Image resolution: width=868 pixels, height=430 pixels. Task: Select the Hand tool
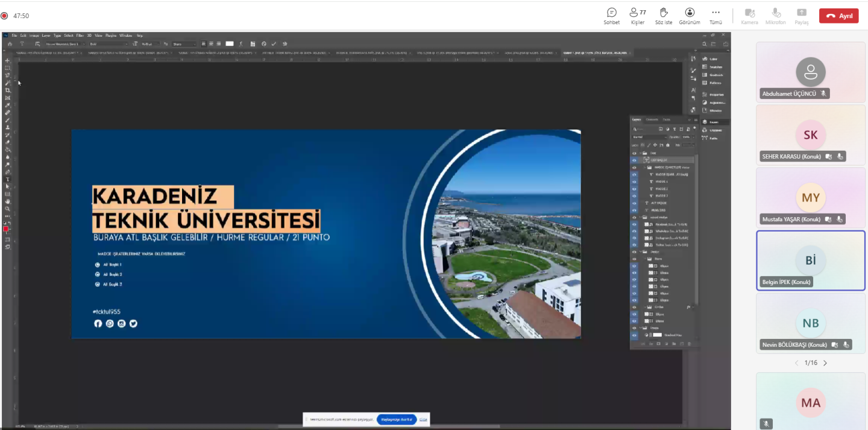pyautogui.click(x=7, y=201)
